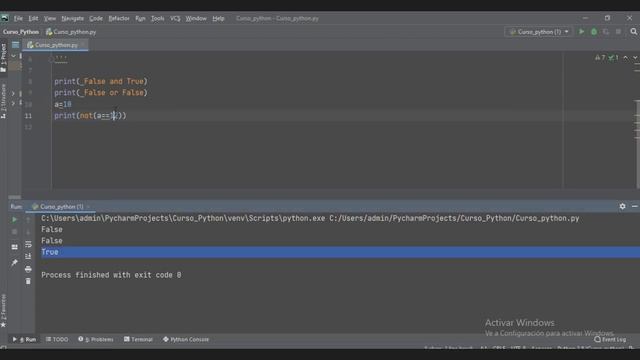Viewport: 640px width, 360px height.
Task: Click the Stop icon in Run panel
Action: tap(14, 232)
